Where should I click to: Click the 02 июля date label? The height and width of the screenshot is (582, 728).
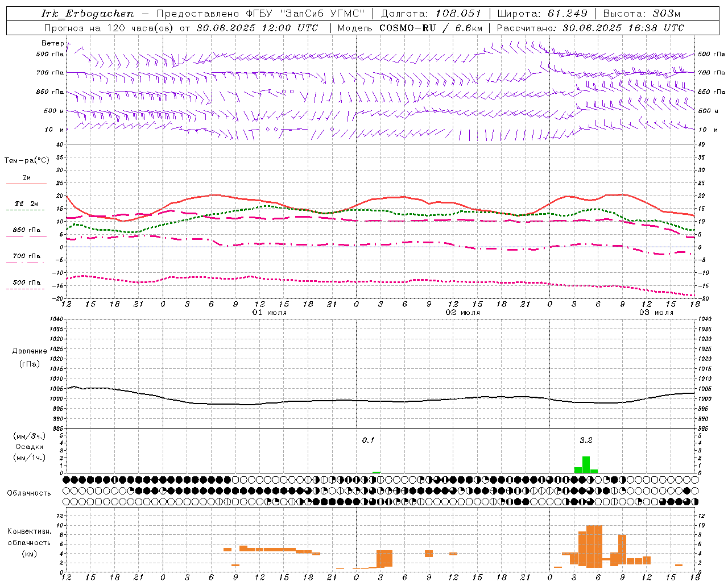tap(463, 313)
